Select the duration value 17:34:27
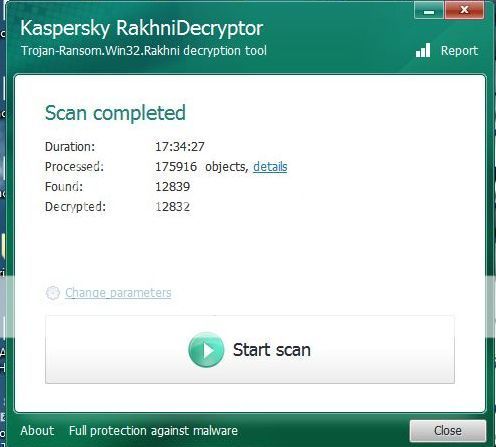 coord(180,147)
